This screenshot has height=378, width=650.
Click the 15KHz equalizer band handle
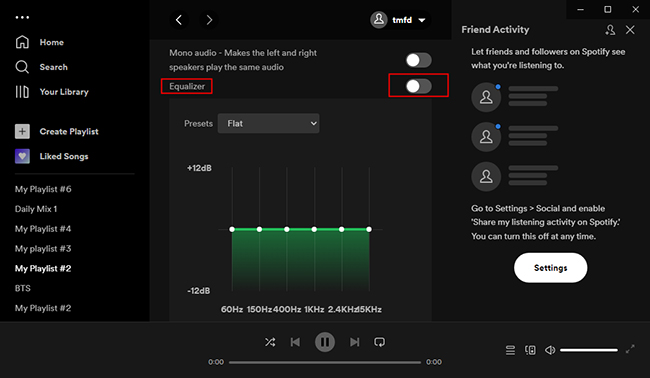[x=369, y=229]
